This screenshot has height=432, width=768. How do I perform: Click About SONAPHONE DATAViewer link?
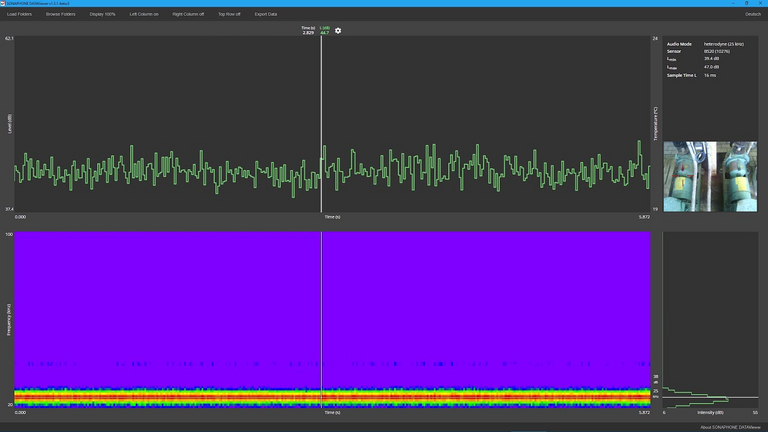(x=728, y=427)
